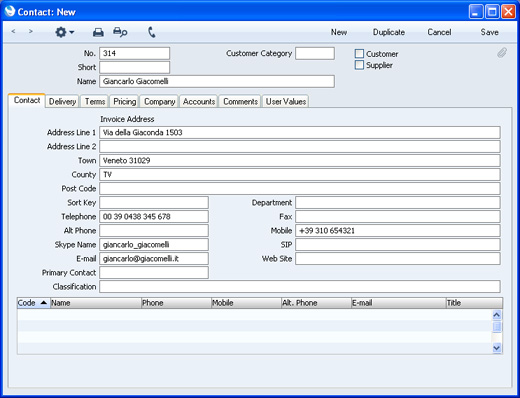Focus the No. field showing 314

point(135,53)
